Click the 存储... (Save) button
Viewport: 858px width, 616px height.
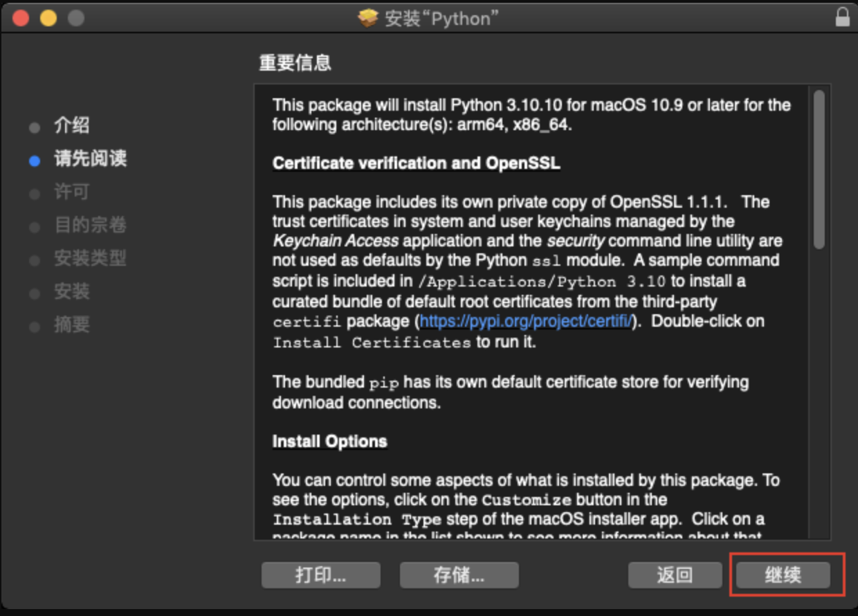click(x=459, y=574)
